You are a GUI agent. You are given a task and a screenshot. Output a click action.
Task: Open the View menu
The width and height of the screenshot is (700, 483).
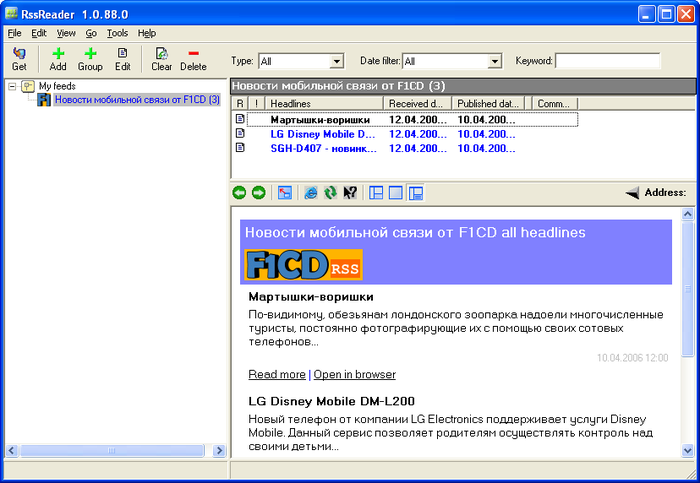[x=66, y=33]
